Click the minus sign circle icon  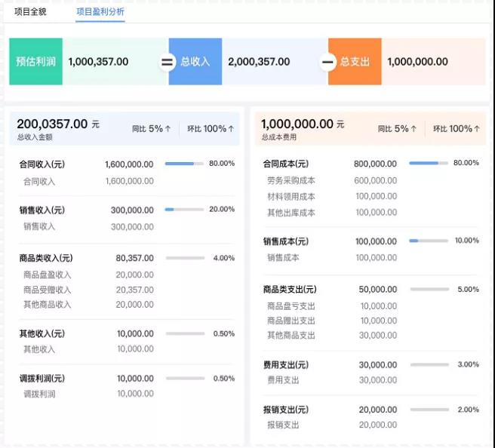tap(327, 62)
